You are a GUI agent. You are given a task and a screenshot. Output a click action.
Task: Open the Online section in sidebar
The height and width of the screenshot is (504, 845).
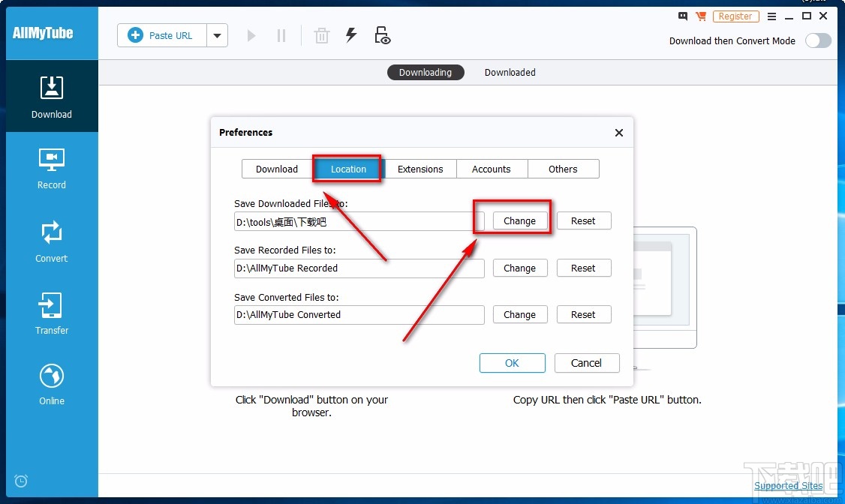click(x=52, y=385)
